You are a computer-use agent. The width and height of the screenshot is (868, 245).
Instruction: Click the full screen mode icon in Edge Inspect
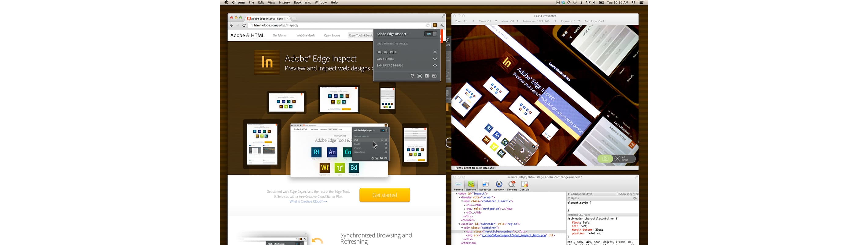tap(420, 76)
